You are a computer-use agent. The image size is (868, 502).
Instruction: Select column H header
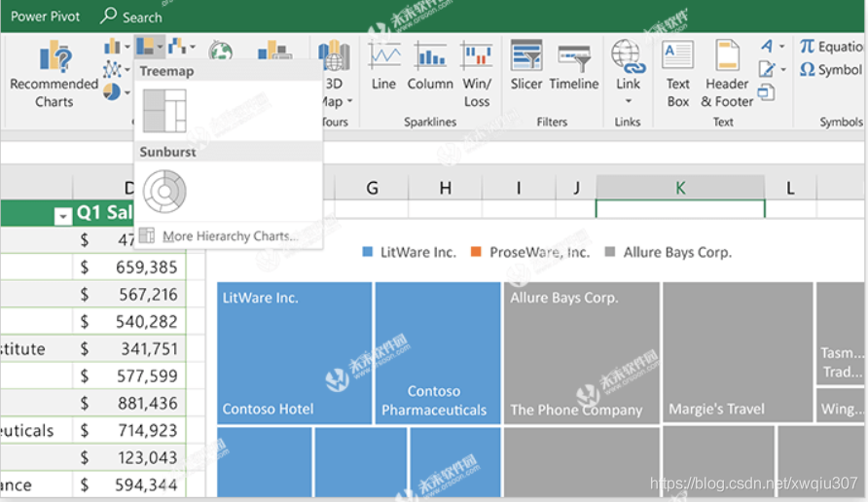[445, 188]
